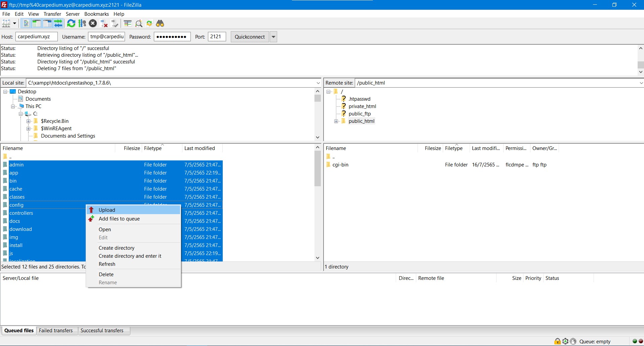
Task: Expand the public_html remote tree node
Action: pos(336,121)
